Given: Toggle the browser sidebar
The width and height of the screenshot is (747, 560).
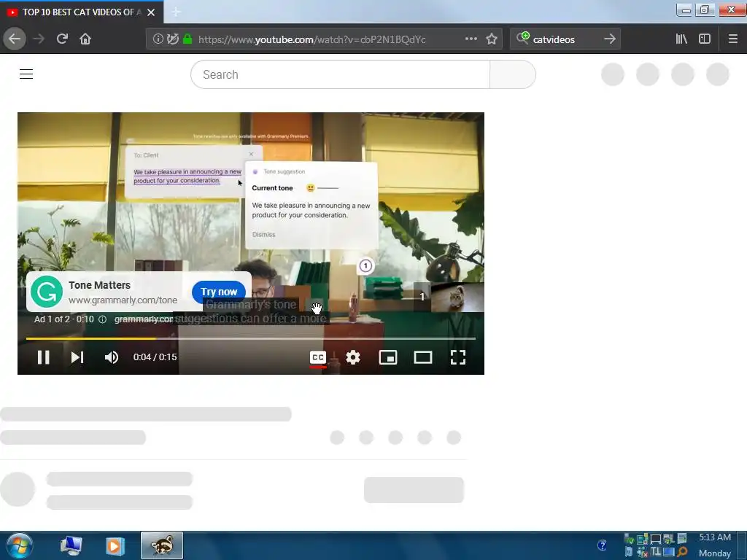Looking at the screenshot, I should 705,39.
